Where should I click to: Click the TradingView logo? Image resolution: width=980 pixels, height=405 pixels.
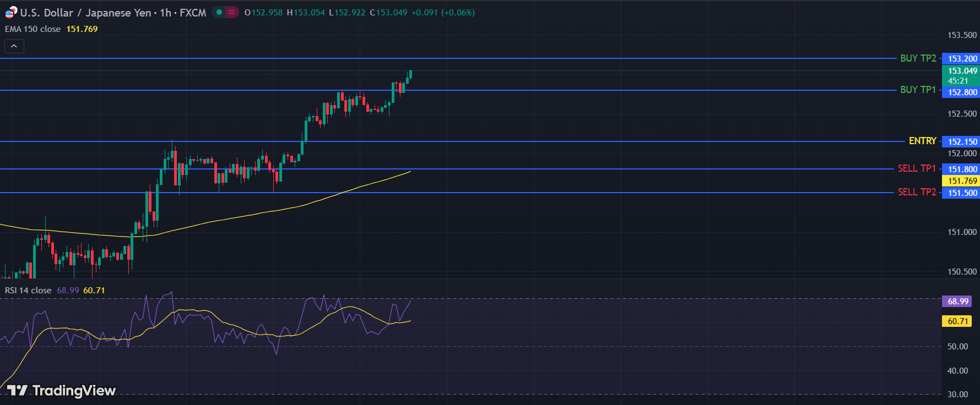point(62,390)
